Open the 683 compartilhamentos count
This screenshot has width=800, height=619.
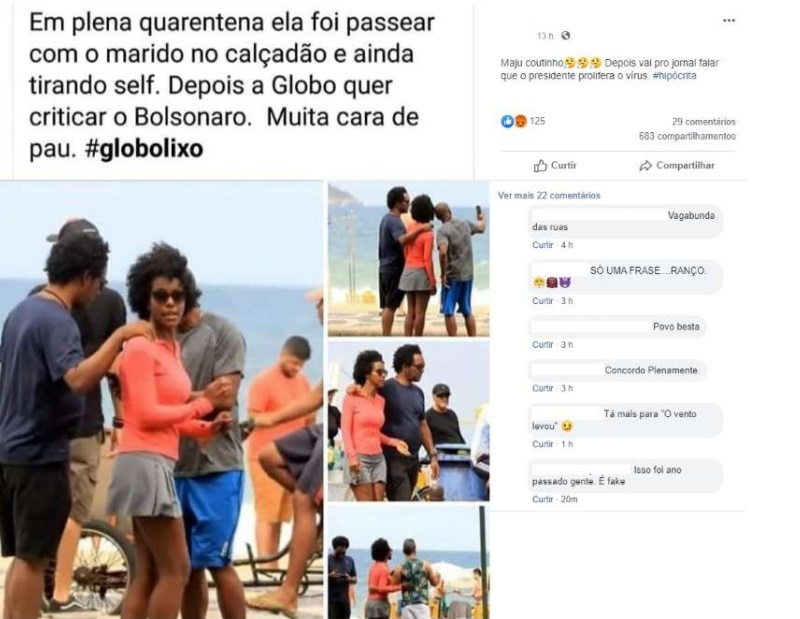tap(687, 136)
